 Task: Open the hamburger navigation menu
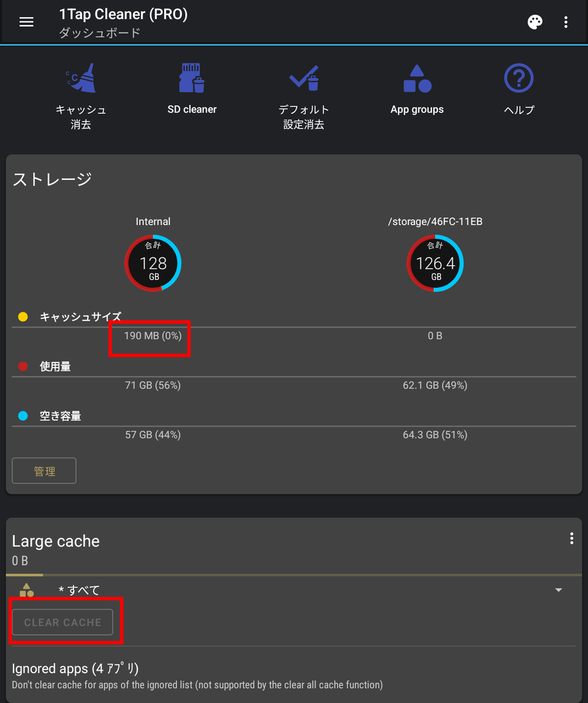click(x=26, y=22)
